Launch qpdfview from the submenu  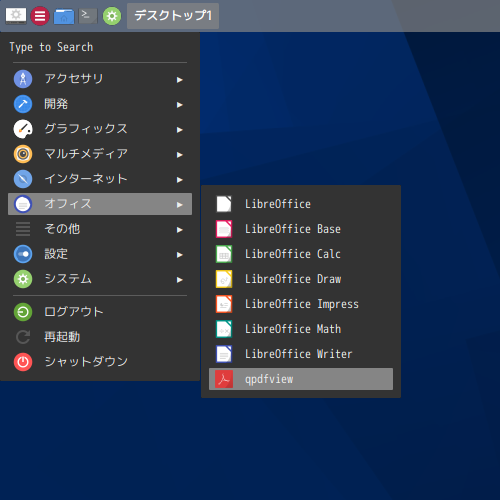301,379
